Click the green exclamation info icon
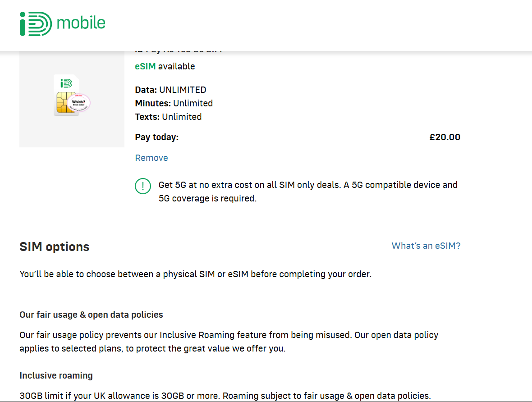This screenshot has height=402, width=532. point(143,186)
